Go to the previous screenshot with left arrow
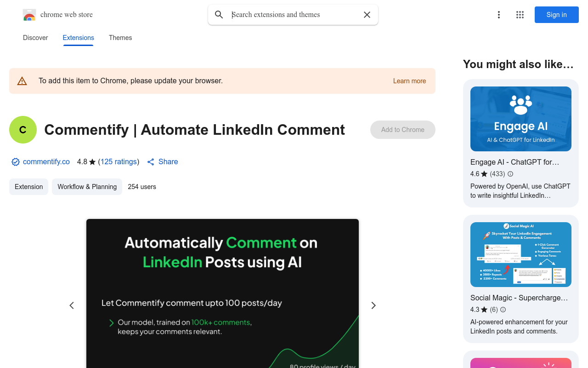The image size is (588, 368). coord(72,305)
